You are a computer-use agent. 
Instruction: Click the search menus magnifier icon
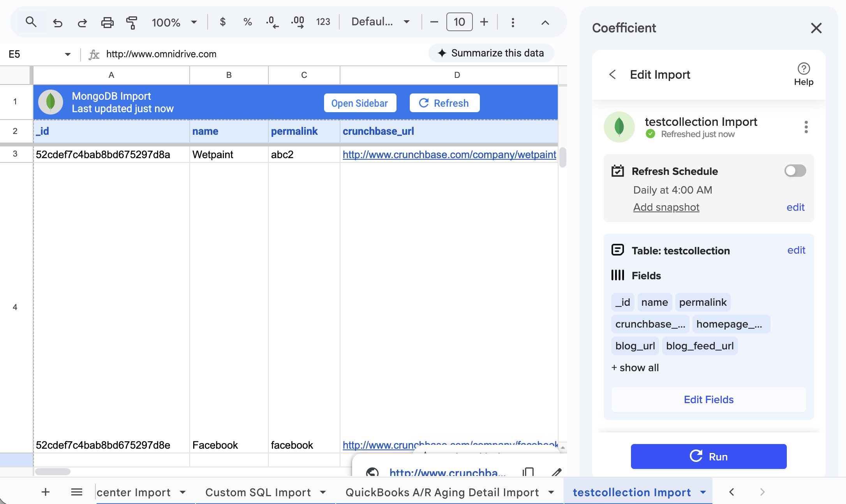31,22
